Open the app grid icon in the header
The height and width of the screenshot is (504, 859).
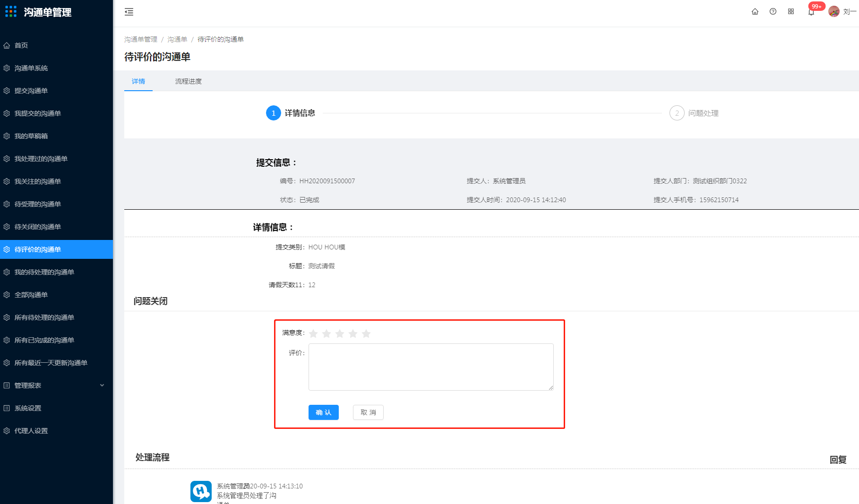[791, 11]
